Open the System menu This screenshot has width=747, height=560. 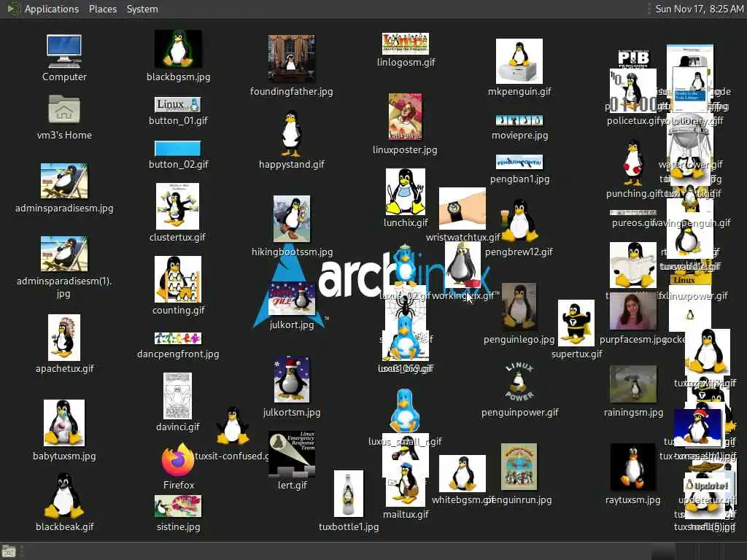pos(142,9)
